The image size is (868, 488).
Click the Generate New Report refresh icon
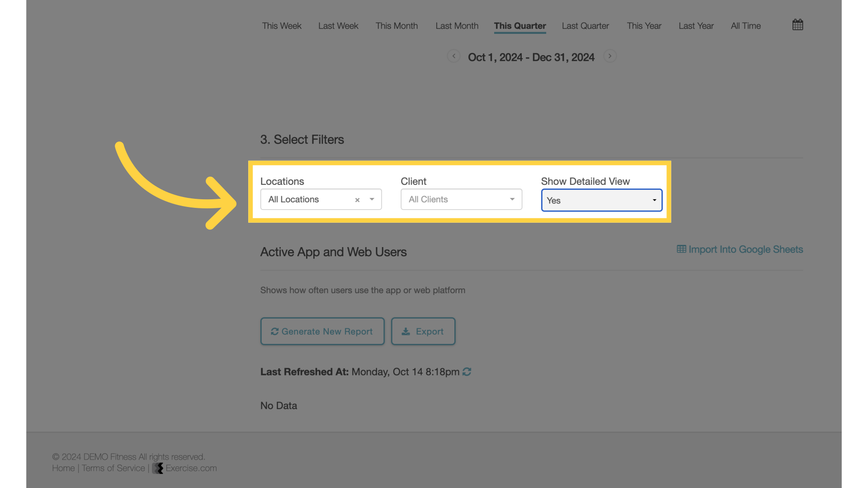[x=275, y=331]
